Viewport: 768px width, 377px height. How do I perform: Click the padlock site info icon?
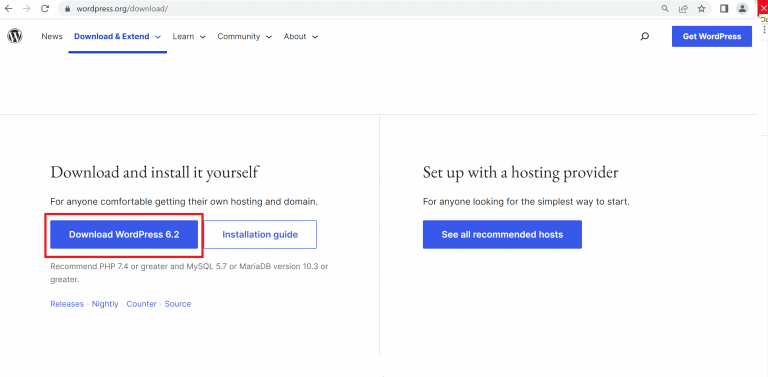click(68, 9)
